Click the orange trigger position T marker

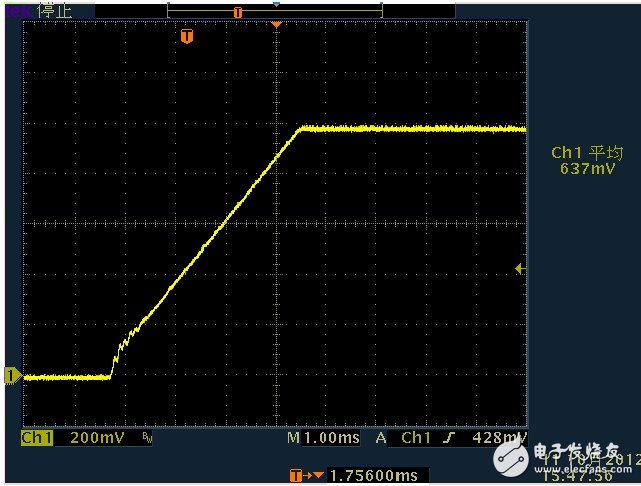click(x=186, y=36)
